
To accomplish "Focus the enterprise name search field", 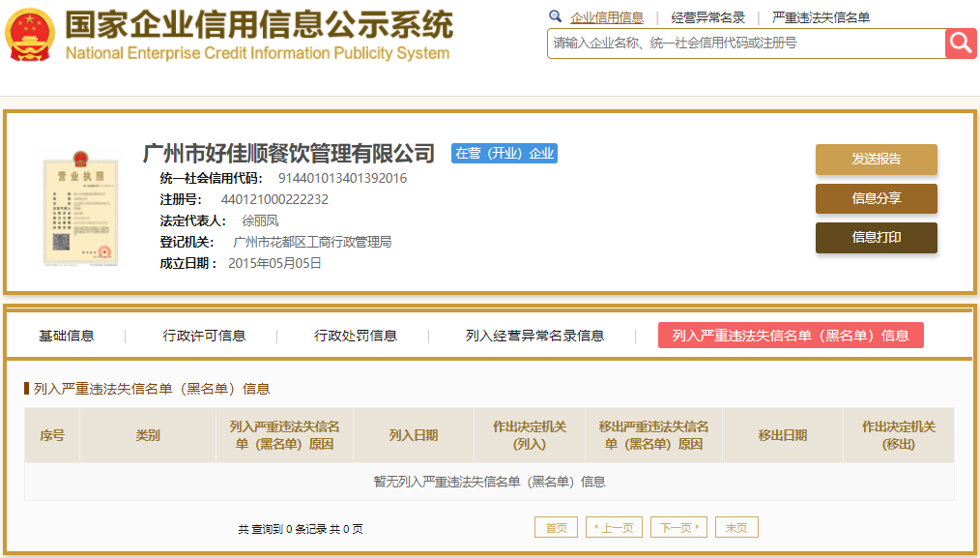I will tap(746, 44).
